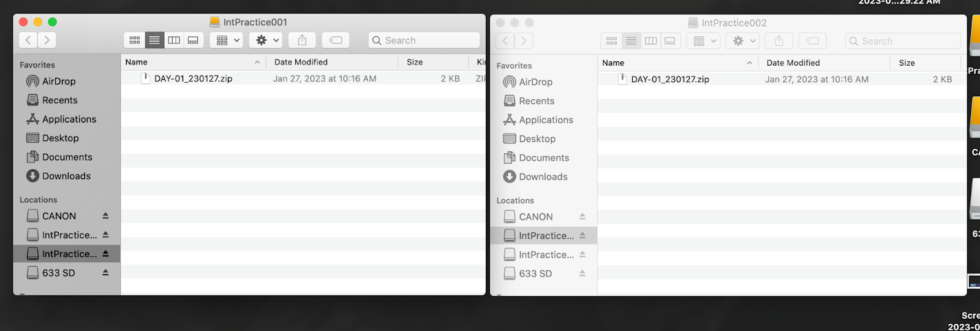Click Edit Tags button in IntPractice002 window
This screenshot has width=980, height=331.
coord(813,41)
